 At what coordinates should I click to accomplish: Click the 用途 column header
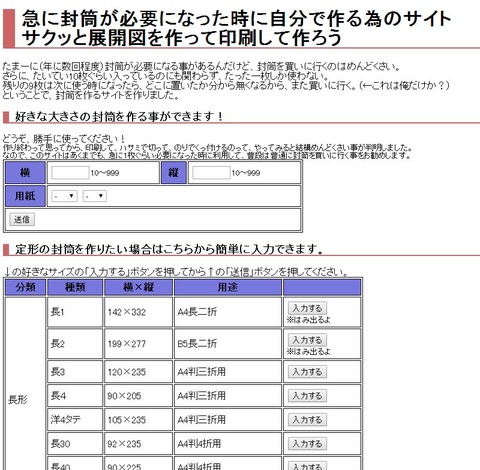[x=228, y=287]
